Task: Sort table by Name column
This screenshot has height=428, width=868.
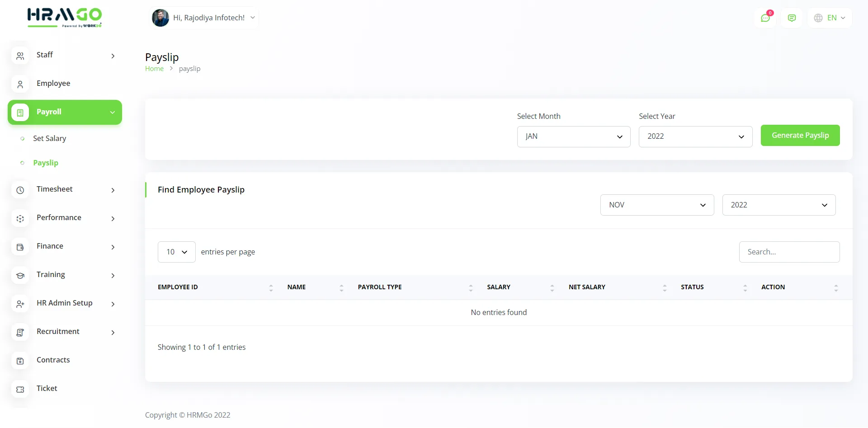Action: (341, 288)
